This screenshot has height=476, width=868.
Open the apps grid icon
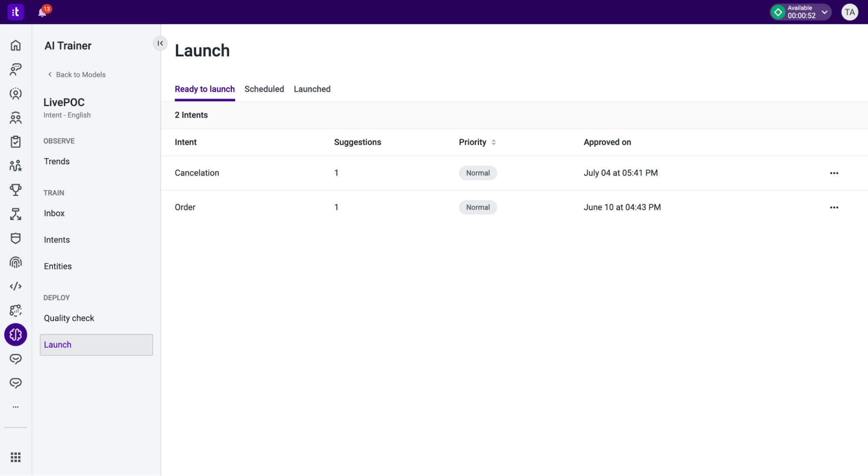pos(16,457)
